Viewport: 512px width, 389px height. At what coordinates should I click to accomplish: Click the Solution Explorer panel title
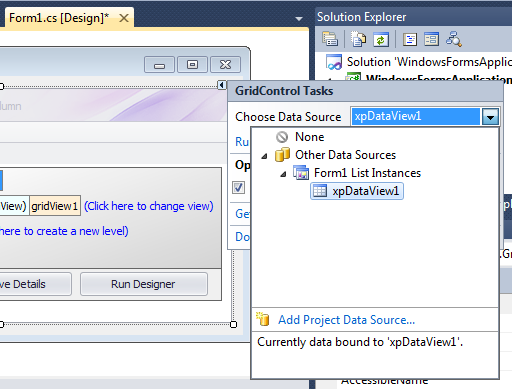(361, 17)
